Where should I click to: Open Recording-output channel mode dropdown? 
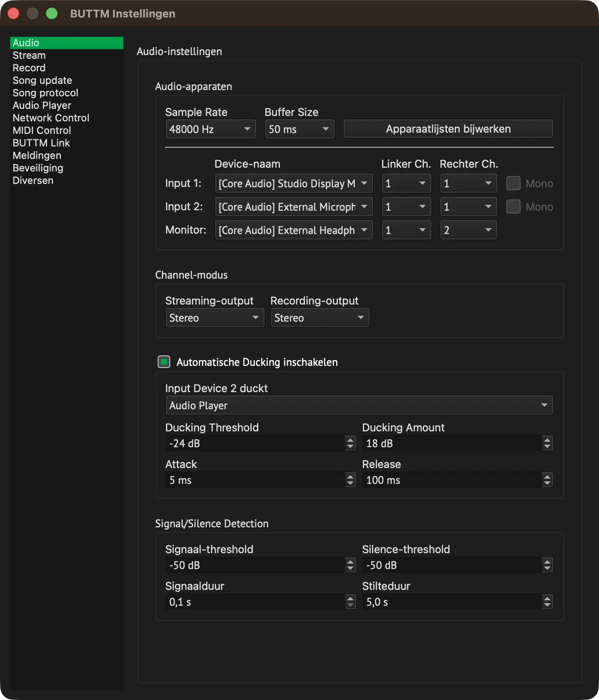(320, 318)
